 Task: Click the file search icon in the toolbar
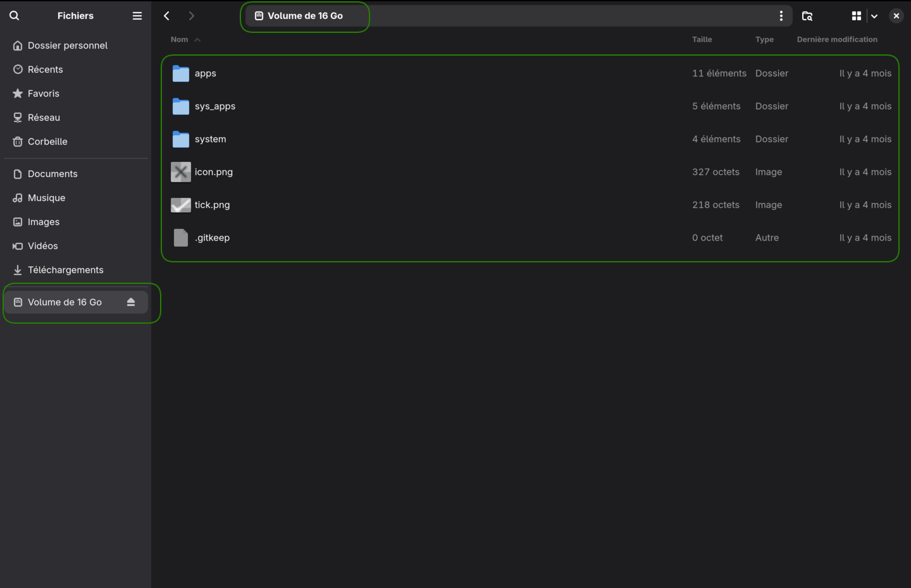tap(807, 16)
